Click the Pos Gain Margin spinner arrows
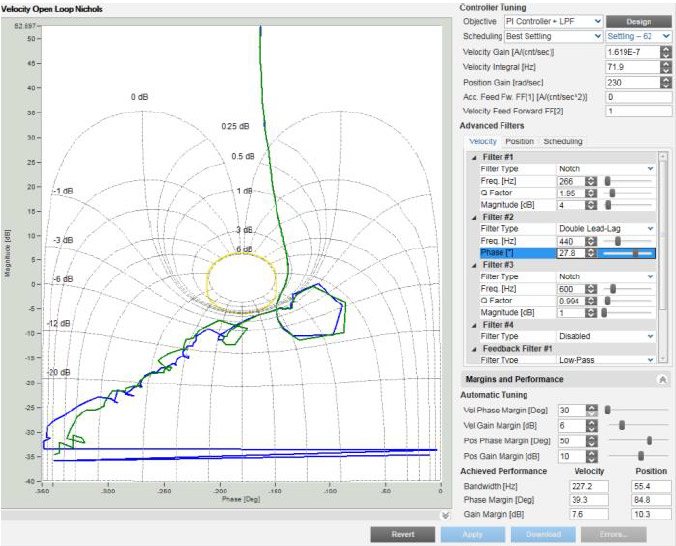This screenshot has width=676, height=546. 591,455
